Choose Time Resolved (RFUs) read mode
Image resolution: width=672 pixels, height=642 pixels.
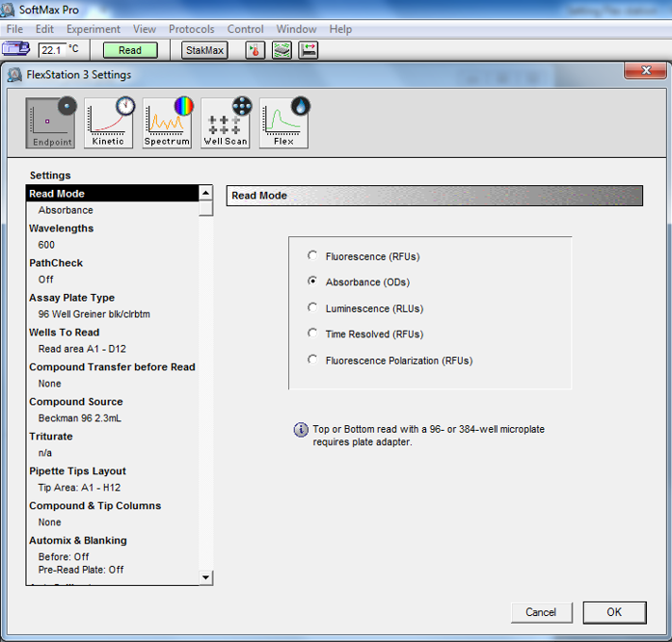point(312,333)
